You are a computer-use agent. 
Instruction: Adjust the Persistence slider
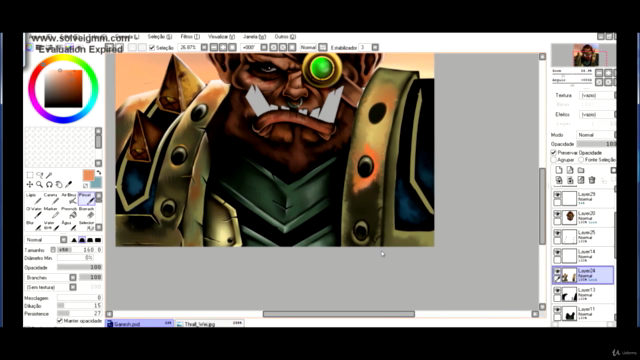[x=79, y=313]
